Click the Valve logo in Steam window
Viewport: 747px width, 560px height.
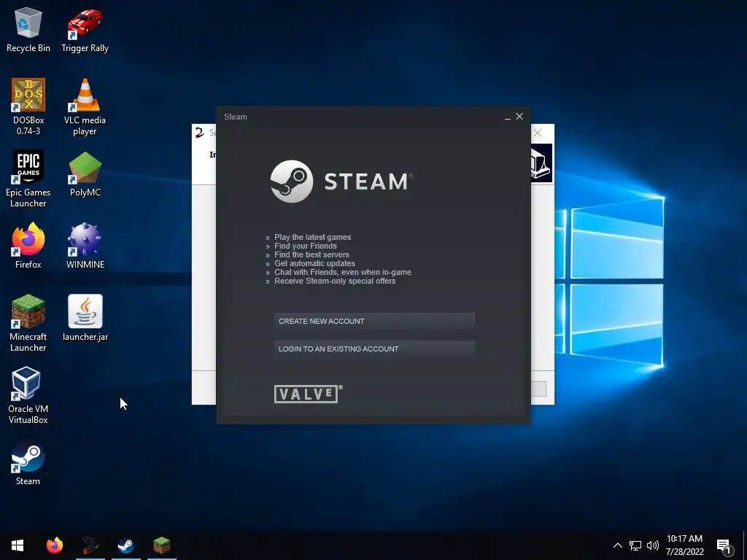pos(309,394)
